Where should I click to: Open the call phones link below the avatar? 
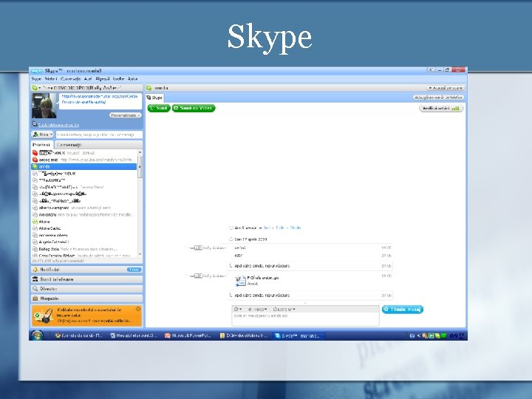[58, 125]
